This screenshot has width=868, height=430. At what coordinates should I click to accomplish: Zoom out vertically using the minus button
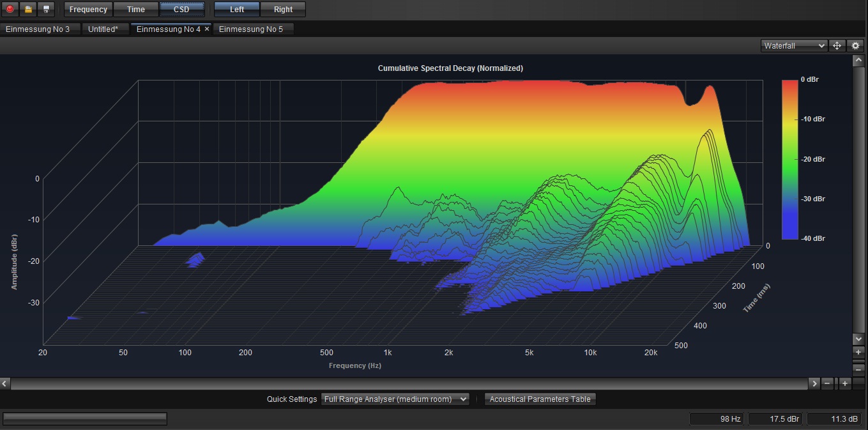tap(859, 369)
